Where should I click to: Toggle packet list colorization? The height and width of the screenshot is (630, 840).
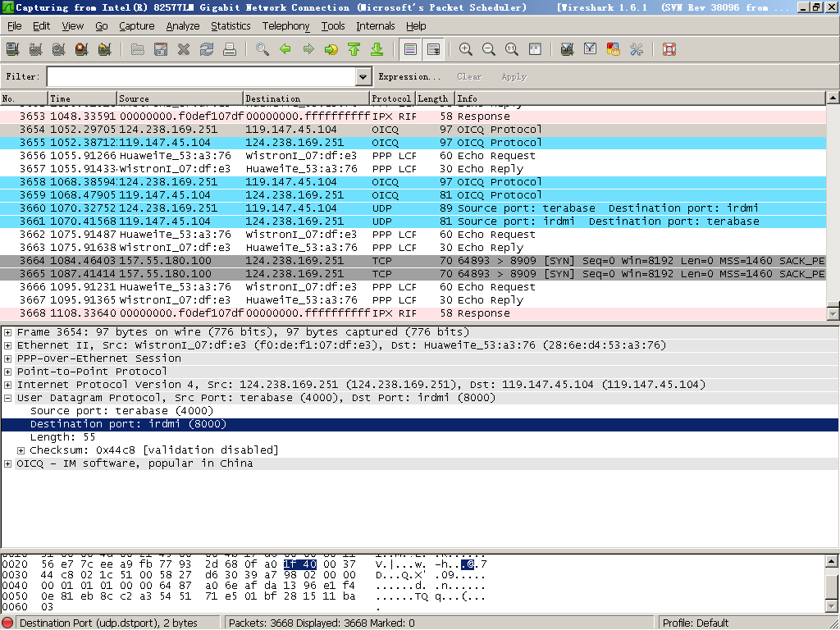click(410, 50)
